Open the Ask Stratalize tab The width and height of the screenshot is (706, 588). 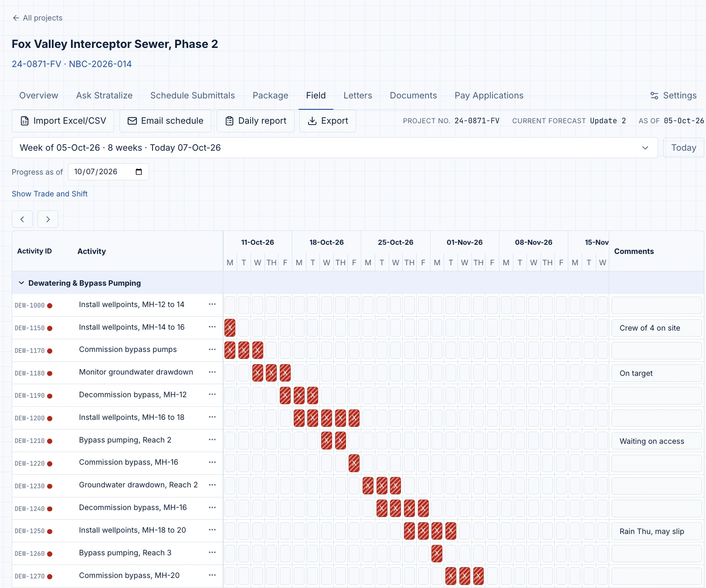click(x=104, y=95)
